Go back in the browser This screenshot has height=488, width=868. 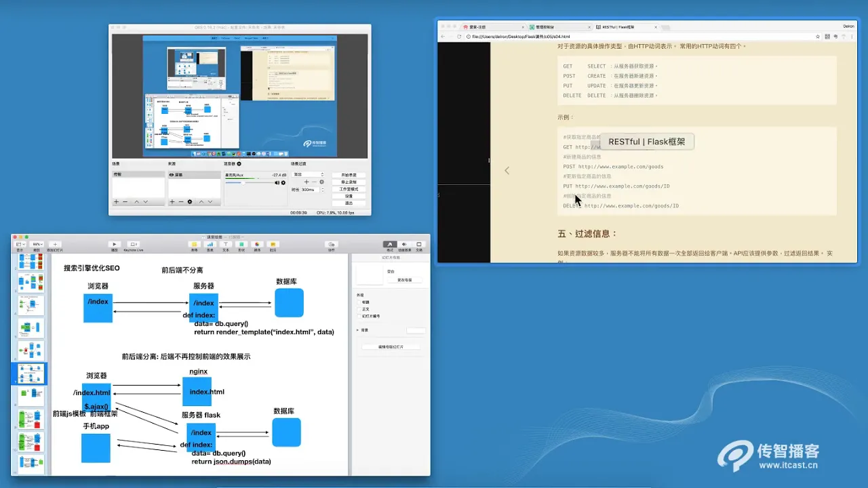click(x=442, y=36)
